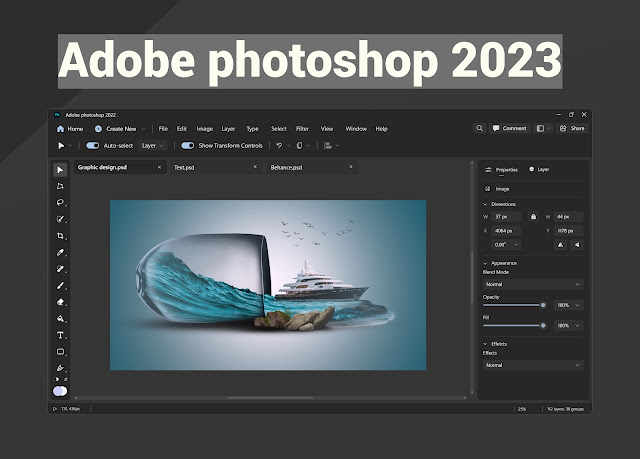The width and height of the screenshot is (640, 459).
Task: Click the undo icon in options bar
Action: click(x=279, y=146)
